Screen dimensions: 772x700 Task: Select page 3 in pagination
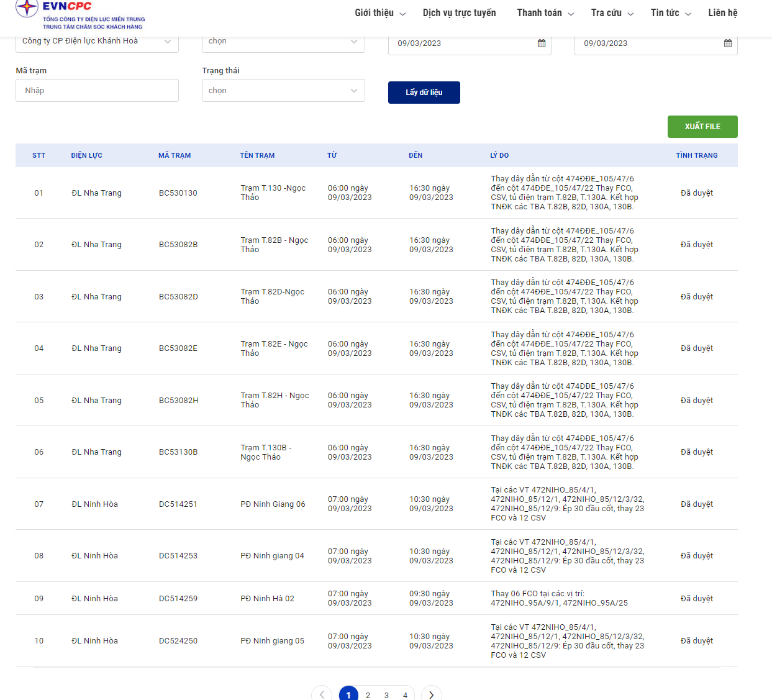point(386,695)
